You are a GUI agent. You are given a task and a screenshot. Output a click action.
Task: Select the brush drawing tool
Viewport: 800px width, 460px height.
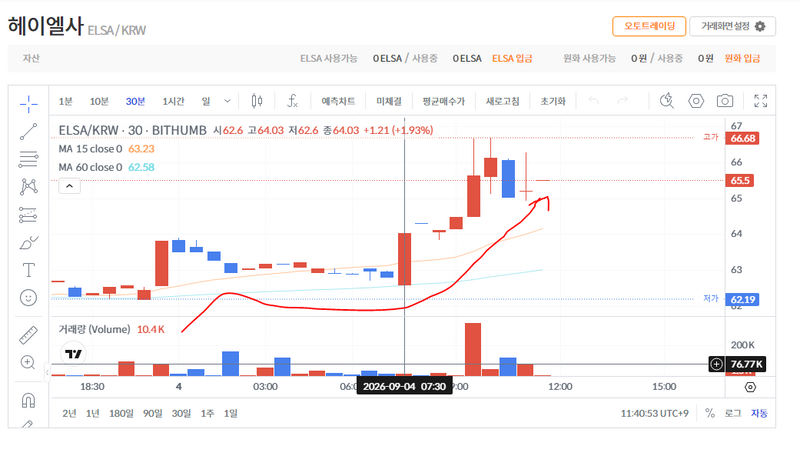[29, 243]
